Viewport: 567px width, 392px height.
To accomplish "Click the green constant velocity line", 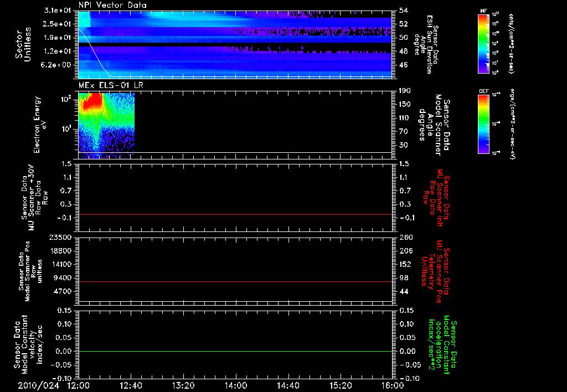I will point(235,351).
